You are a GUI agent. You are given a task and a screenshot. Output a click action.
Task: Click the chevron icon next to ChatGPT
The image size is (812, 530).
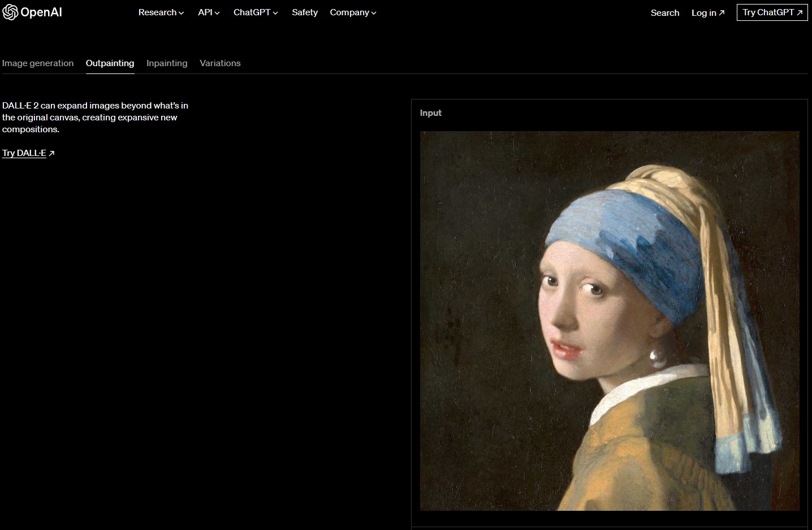pyautogui.click(x=275, y=13)
